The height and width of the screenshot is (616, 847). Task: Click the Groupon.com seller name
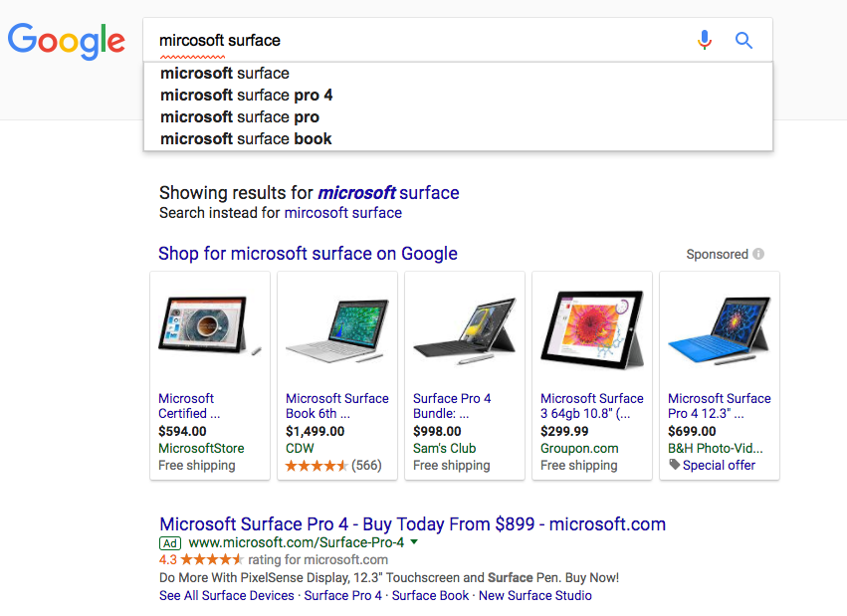click(579, 448)
